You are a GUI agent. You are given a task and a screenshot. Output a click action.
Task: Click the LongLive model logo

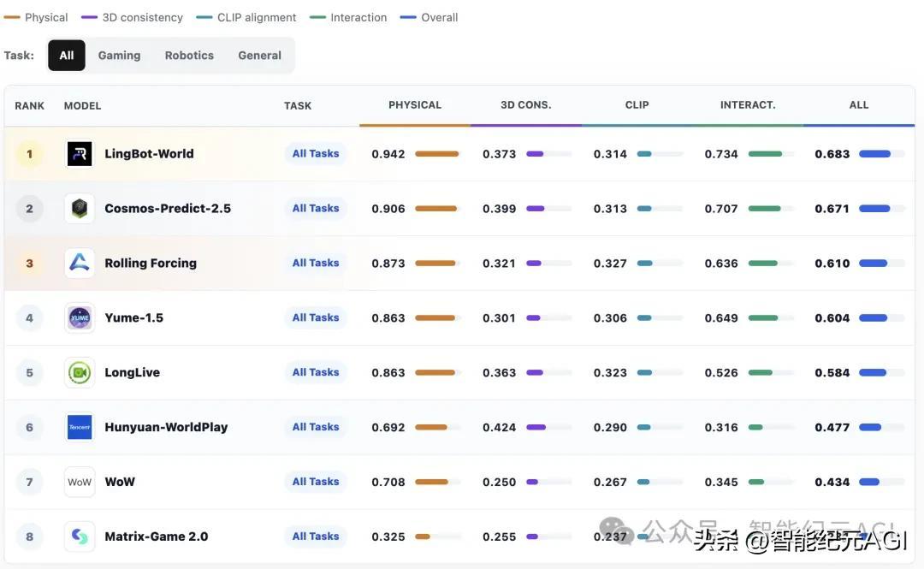80,373
